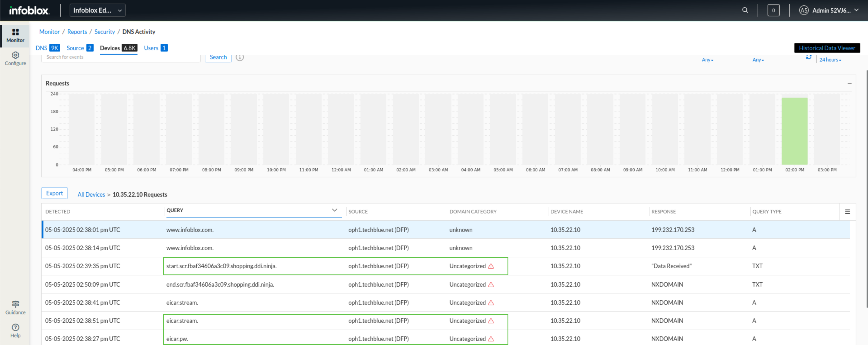Open the notifications counter box
The height and width of the screenshot is (345, 868).
773,10
